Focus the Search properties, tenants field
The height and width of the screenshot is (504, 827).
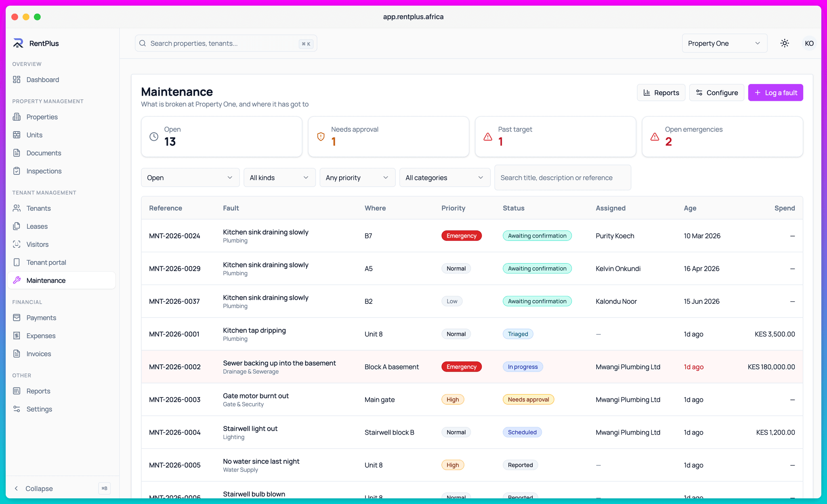coord(226,43)
